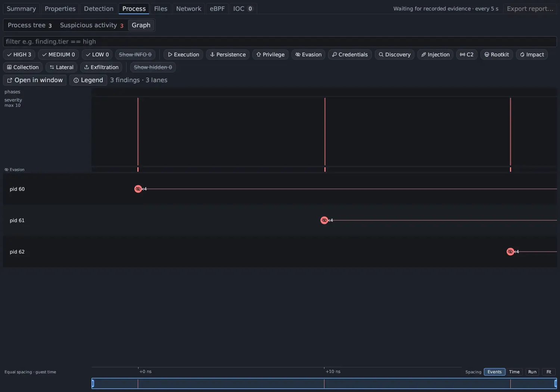Set spacing mode to Run
The height and width of the screenshot is (392, 560).
pyautogui.click(x=532, y=372)
